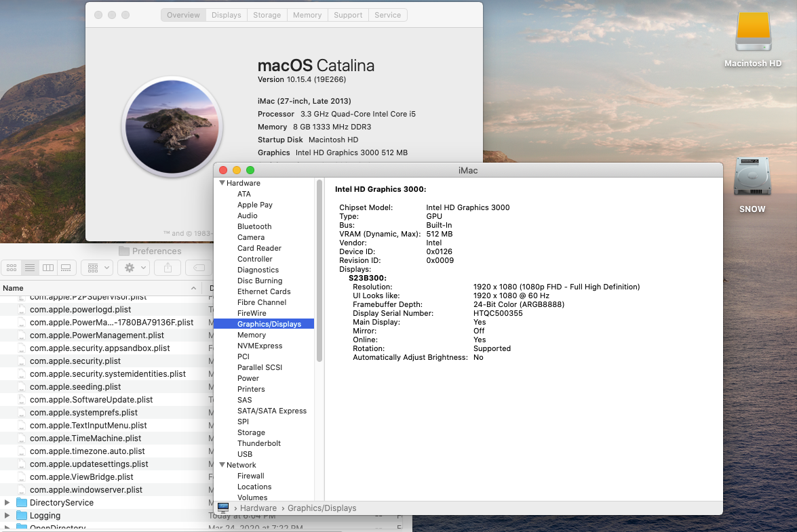Image resolution: width=797 pixels, height=532 pixels.
Task: Open the Service tab
Action: 388,15
